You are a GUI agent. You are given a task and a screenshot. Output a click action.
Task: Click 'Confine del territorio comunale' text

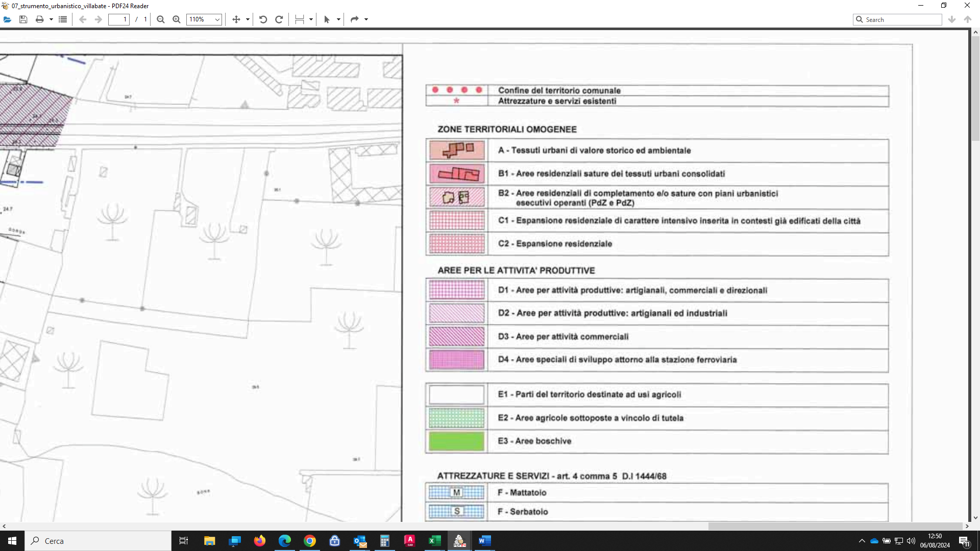pyautogui.click(x=559, y=91)
